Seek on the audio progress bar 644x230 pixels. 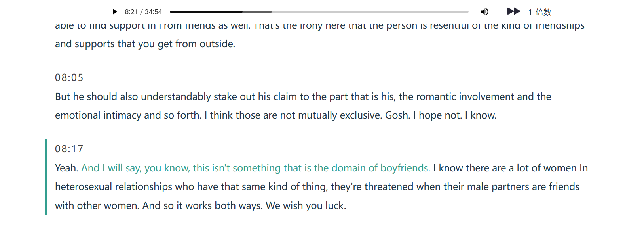click(x=319, y=12)
